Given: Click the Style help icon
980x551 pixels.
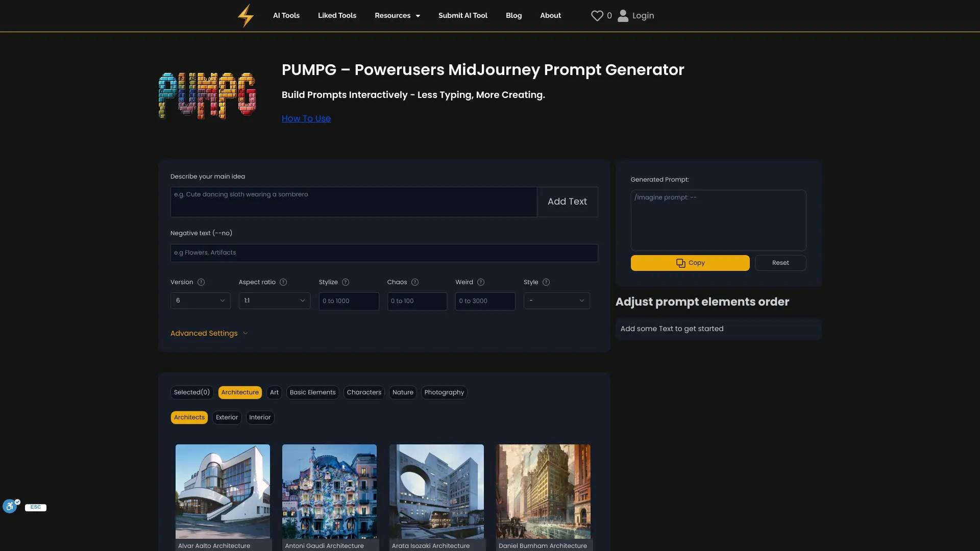Looking at the screenshot, I should tap(546, 282).
